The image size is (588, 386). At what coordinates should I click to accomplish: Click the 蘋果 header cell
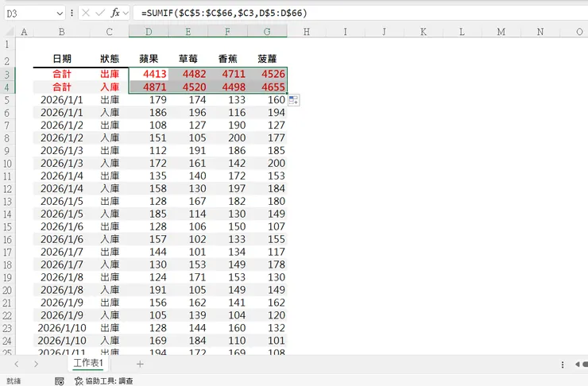149,59
